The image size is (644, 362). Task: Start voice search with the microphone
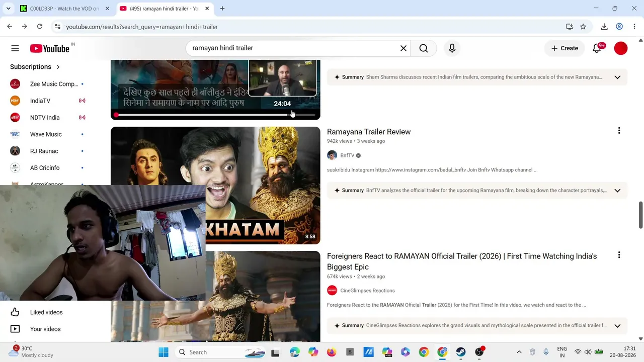pyautogui.click(x=452, y=48)
